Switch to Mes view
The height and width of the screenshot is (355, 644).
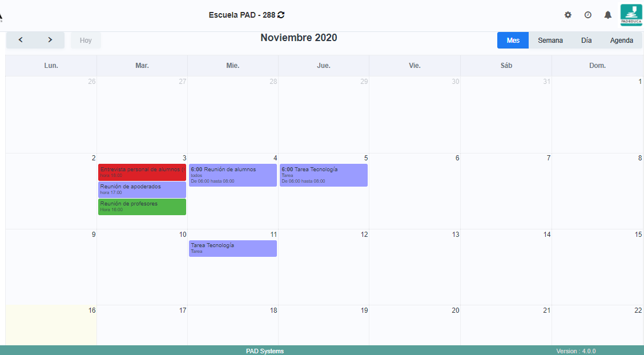pyautogui.click(x=513, y=41)
